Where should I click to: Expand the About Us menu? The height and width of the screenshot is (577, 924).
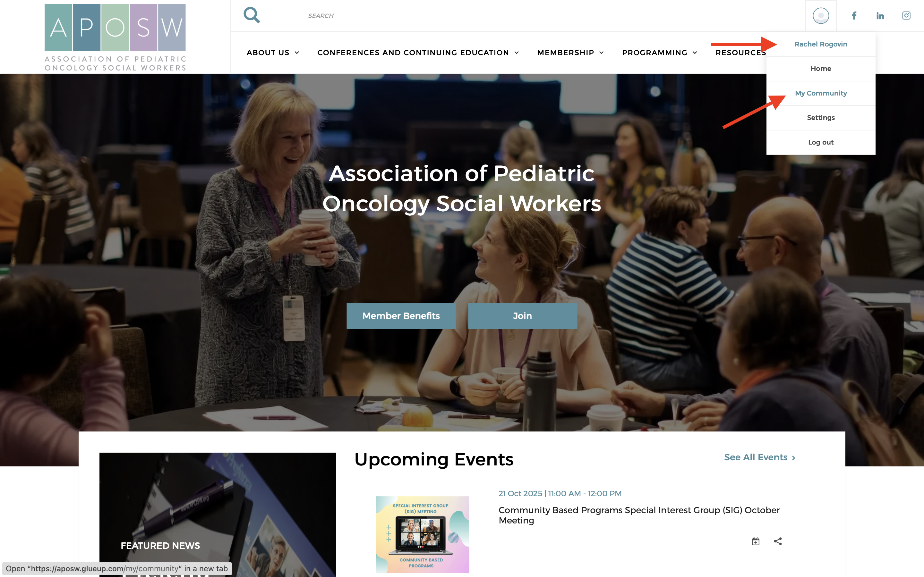pyautogui.click(x=273, y=53)
